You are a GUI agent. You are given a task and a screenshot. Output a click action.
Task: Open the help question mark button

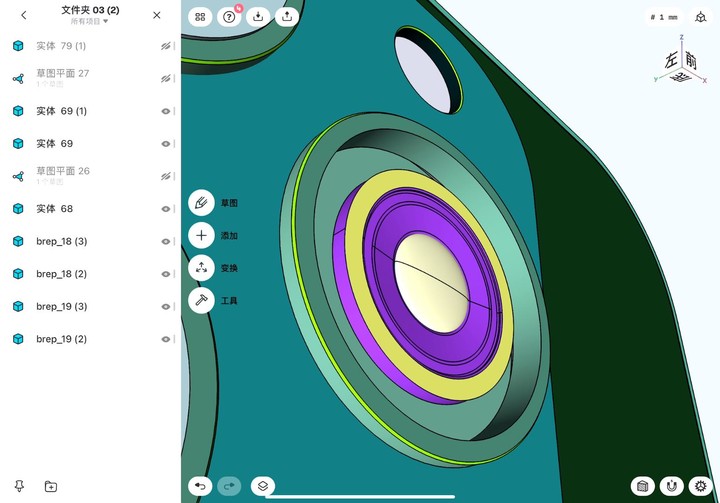click(x=229, y=17)
